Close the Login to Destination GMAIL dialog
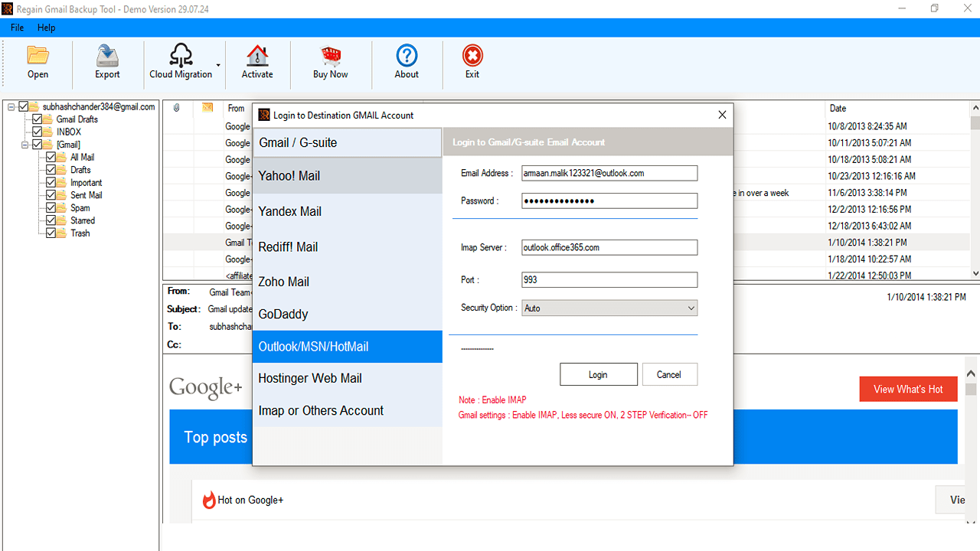 pyautogui.click(x=722, y=115)
